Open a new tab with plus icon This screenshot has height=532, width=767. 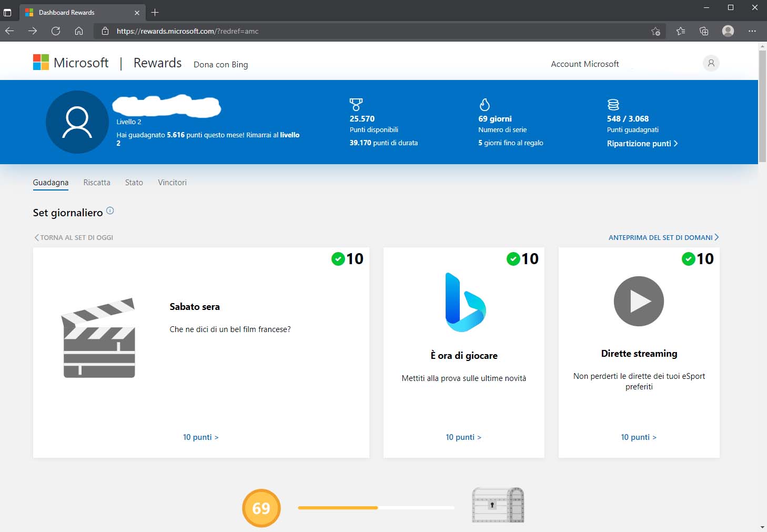(x=155, y=12)
